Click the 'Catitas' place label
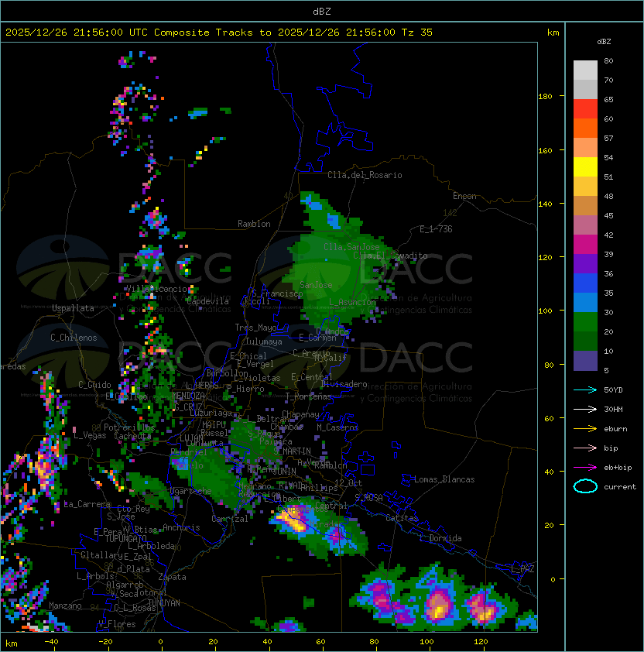The height and width of the screenshot is (652, 644). pyautogui.click(x=402, y=518)
